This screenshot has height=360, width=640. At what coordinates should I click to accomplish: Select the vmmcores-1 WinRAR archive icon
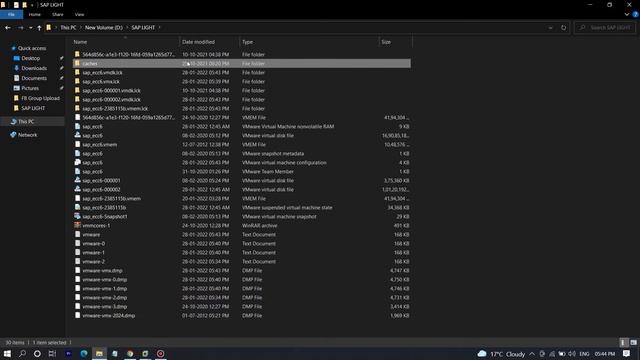click(x=77, y=225)
